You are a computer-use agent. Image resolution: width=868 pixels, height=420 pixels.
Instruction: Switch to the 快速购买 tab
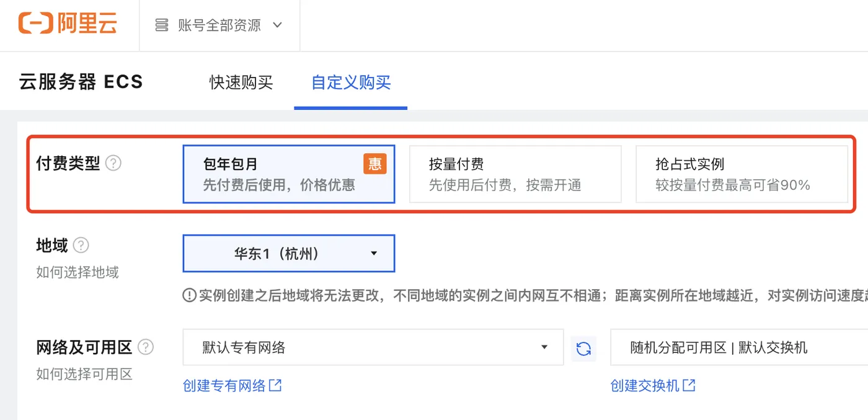[x=241, y=83]
